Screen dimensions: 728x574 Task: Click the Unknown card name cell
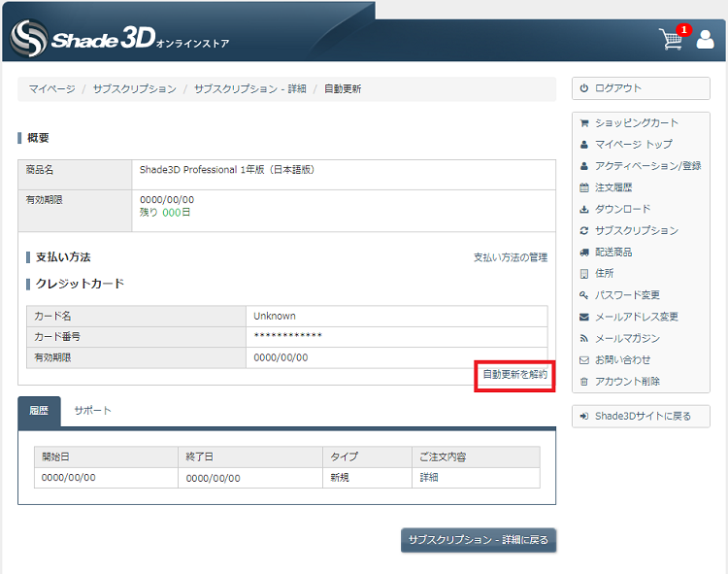pos(396,317)
